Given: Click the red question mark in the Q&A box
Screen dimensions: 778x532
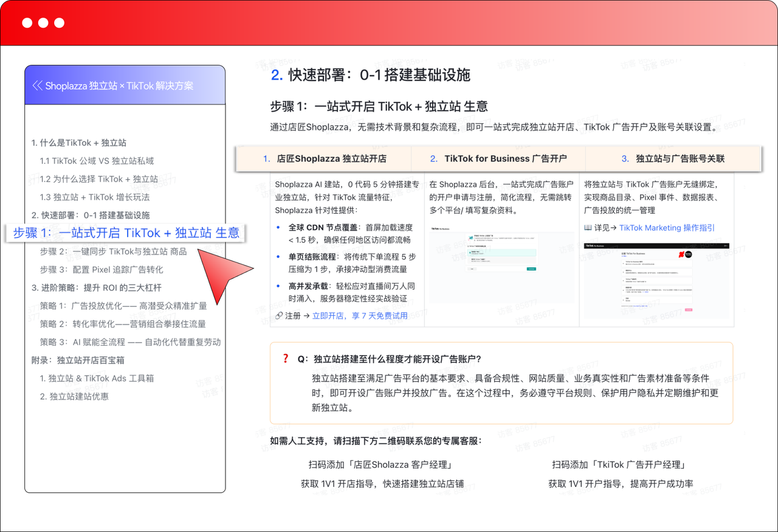Looking at the screenshot, I should coord(285,358).
